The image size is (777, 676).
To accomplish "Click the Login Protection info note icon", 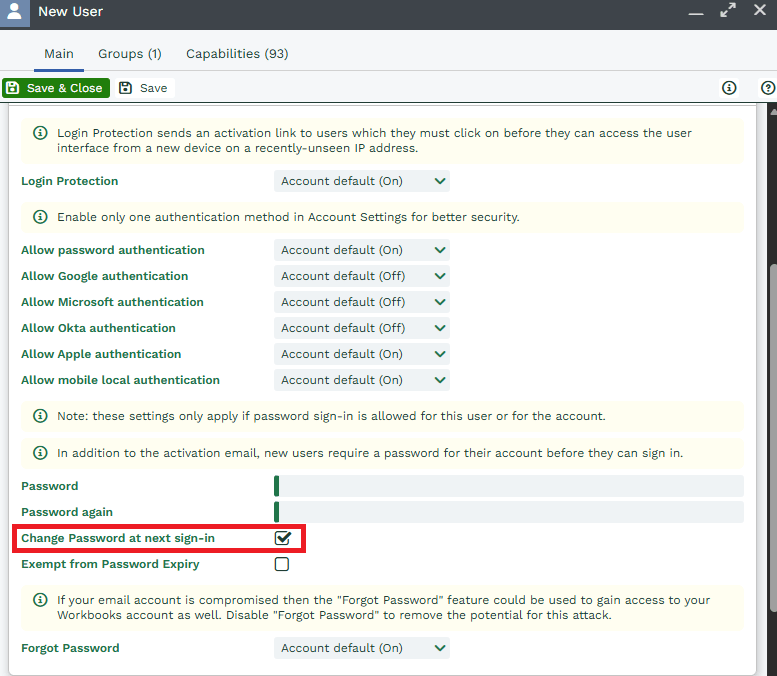I will coord(40,133).
